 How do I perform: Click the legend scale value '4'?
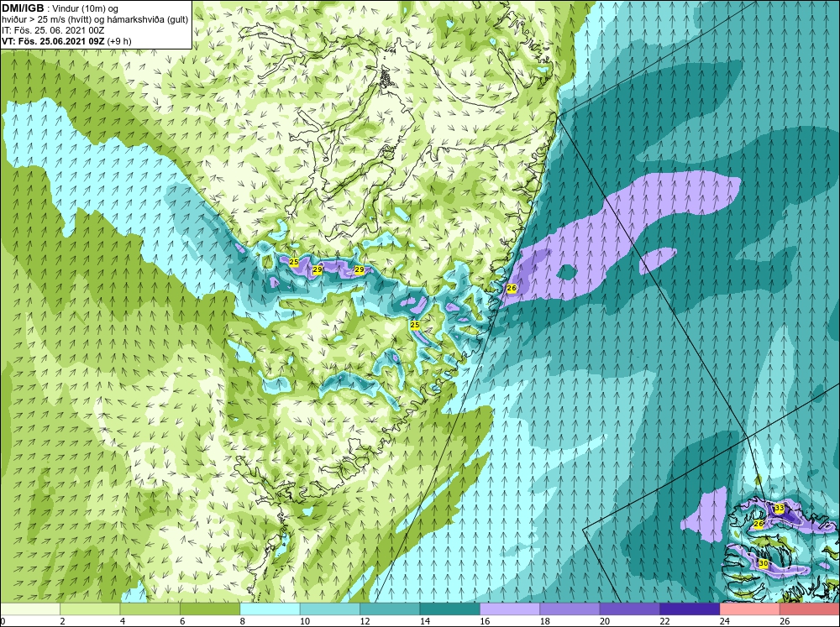coord(123,621)
